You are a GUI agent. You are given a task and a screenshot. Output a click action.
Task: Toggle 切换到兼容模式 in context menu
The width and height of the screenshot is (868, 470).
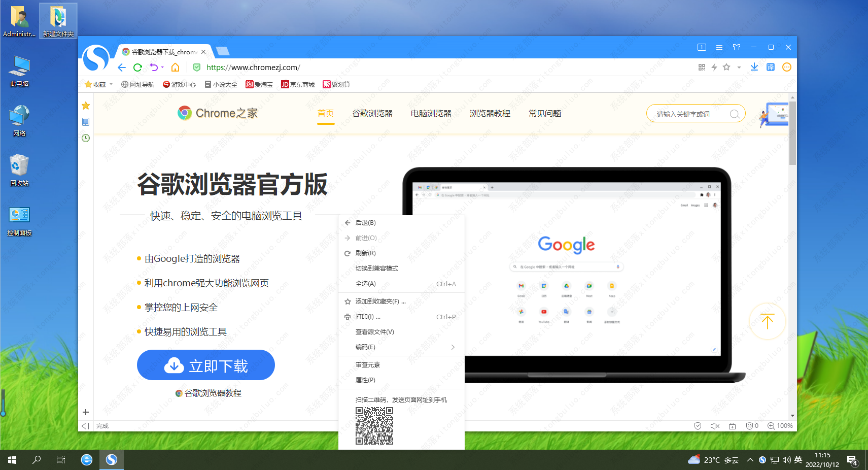401,268
